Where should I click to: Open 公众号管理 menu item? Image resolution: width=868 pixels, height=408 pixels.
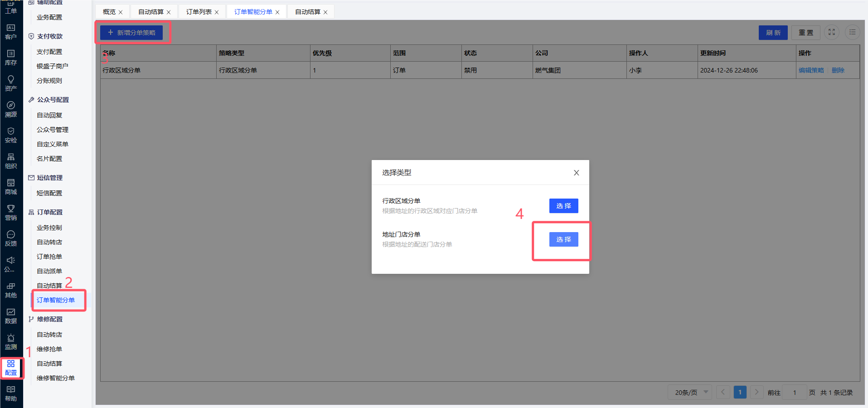[53, 130]
